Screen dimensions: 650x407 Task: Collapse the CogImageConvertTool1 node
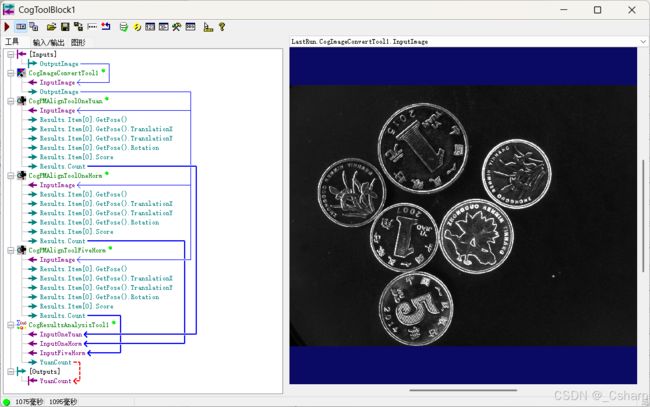(x=11, y=73)
